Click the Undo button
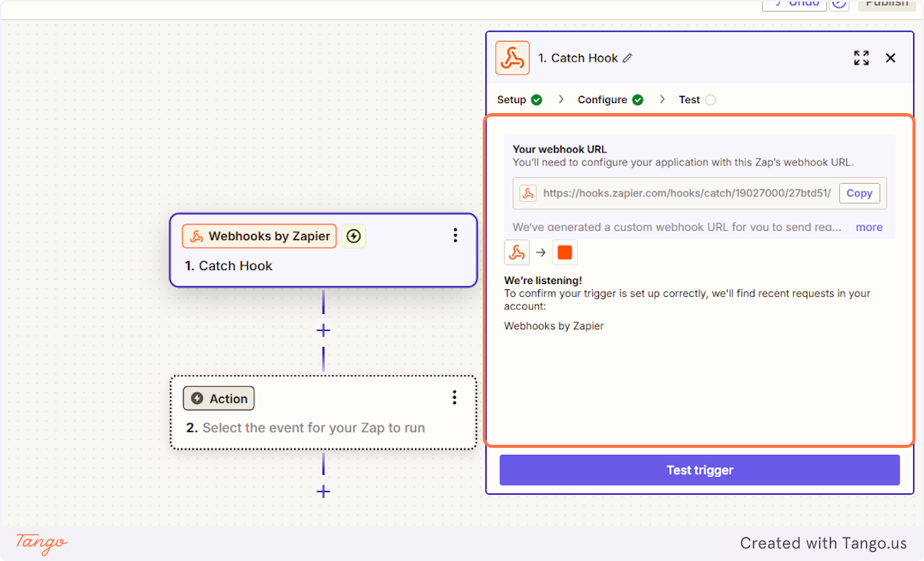This screenshot has height=561, width=924. coord(795,4)
